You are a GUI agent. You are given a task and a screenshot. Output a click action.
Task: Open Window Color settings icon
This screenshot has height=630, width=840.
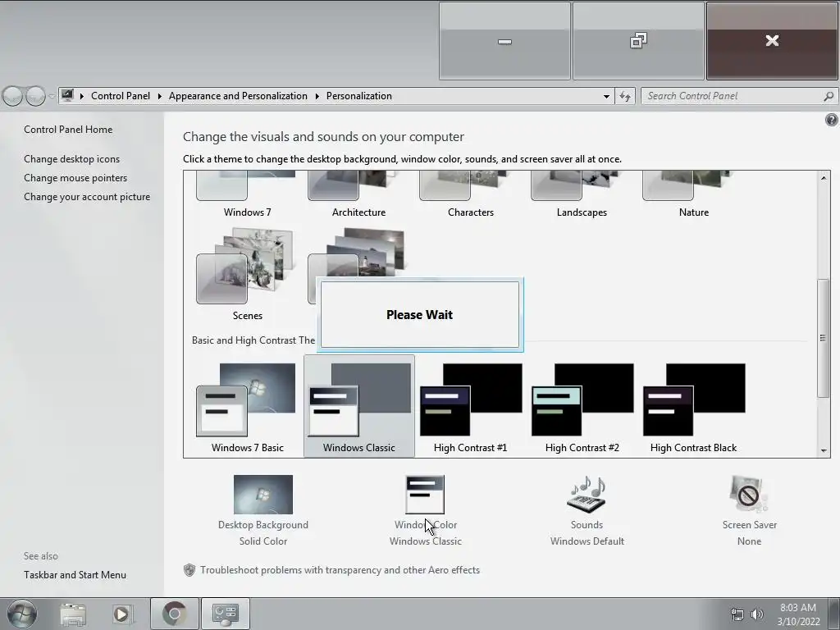pos(425,495)
